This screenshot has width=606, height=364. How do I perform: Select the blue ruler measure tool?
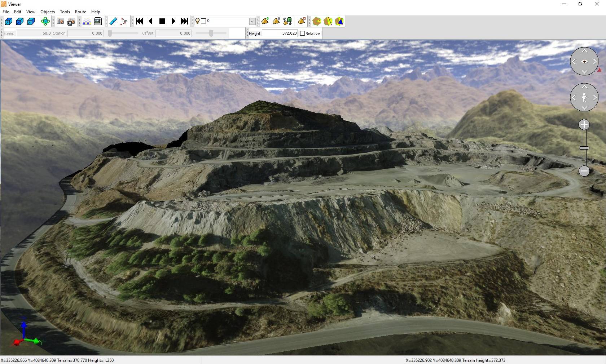coord(113,21)
